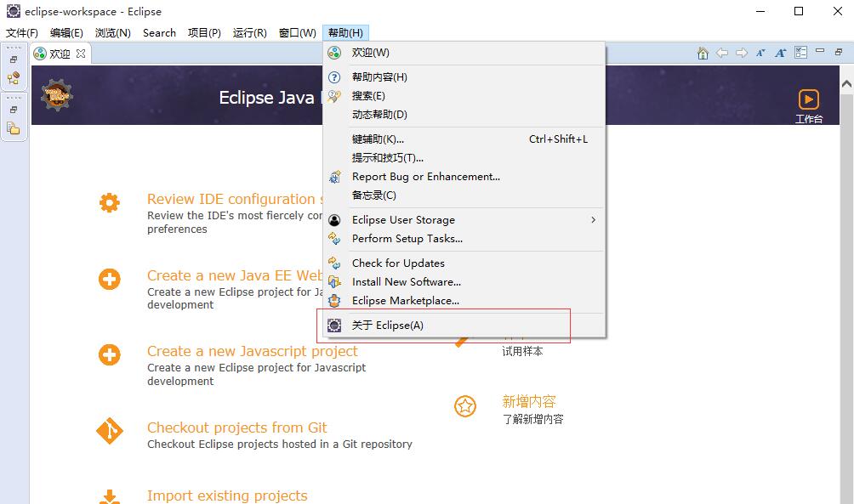Click the Install New Software icon
Viewport: 854px width, 504px height.
click(x=334, y=282)
